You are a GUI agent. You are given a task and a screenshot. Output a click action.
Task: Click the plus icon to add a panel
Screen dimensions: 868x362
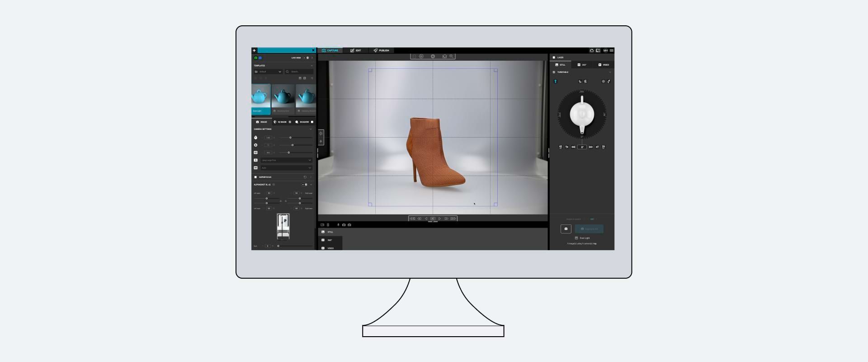click(x=254, y=50)
